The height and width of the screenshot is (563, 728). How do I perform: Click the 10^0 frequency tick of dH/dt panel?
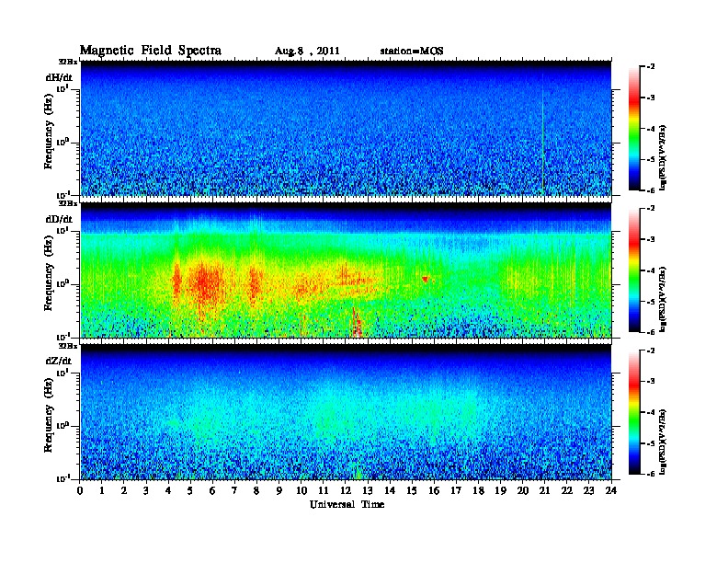[63, 143]
